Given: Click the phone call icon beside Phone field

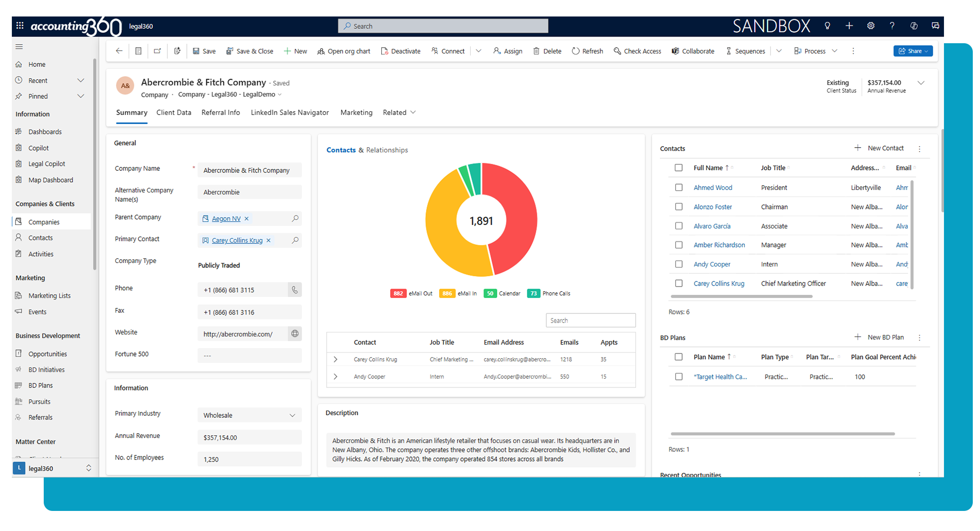Looking at the screenshot, I should [295, 290].
